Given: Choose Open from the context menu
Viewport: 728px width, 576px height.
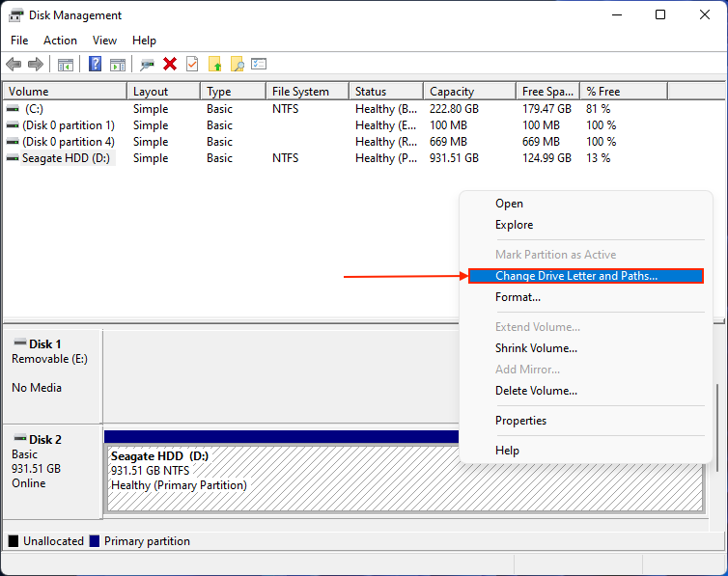Looking at the screenshot, I should [585, 204].
